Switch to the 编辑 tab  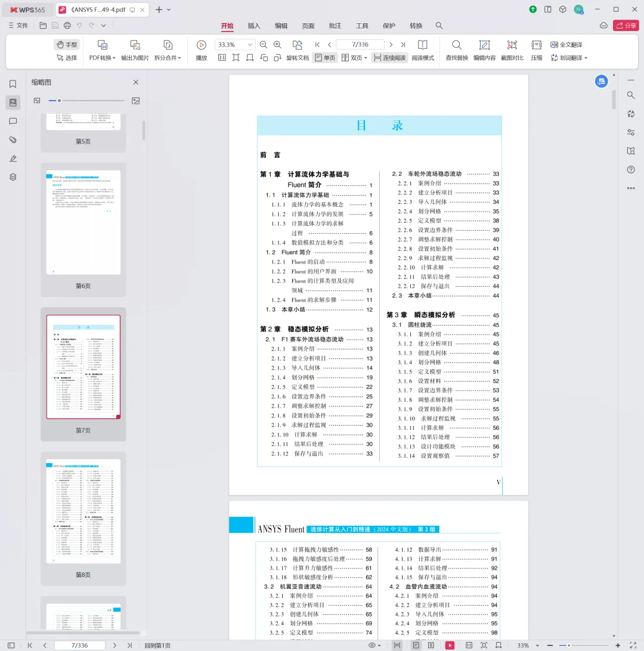pos(281,26)
